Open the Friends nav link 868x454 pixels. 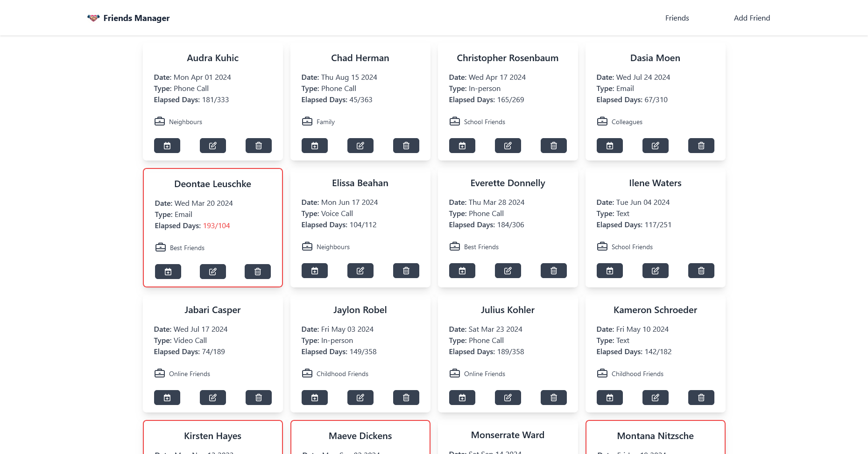(x=677, y=18)
